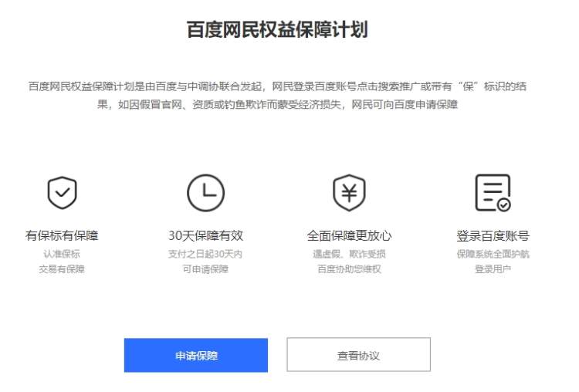Click the 交易有保障 description text
Viewport: 579px width, 392px height.
pos(62,269)
